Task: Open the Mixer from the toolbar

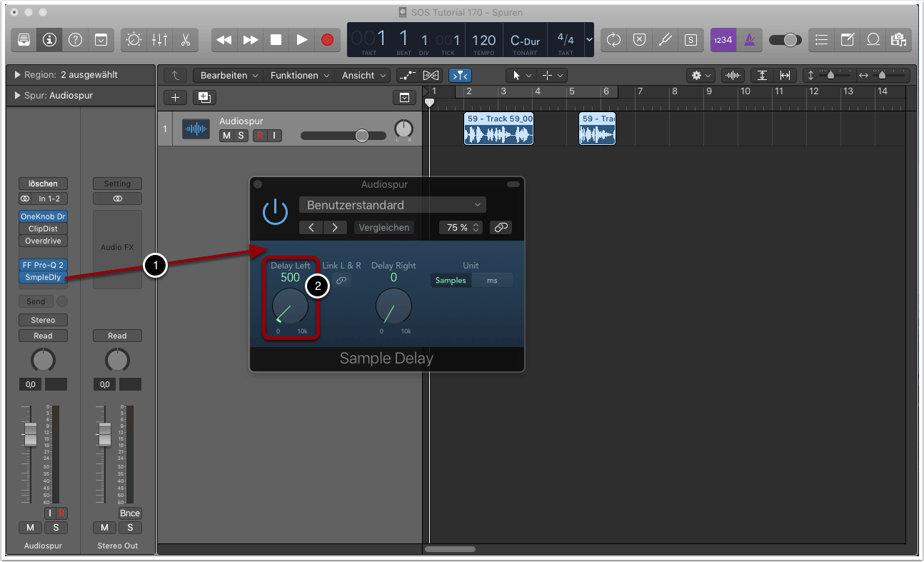Action: click(159, 40)
